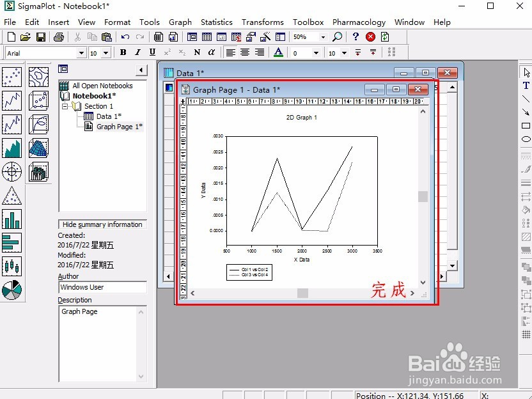Toggle superscript formatting
Viewport: 532px width, 399px height.
pos(168,52)
